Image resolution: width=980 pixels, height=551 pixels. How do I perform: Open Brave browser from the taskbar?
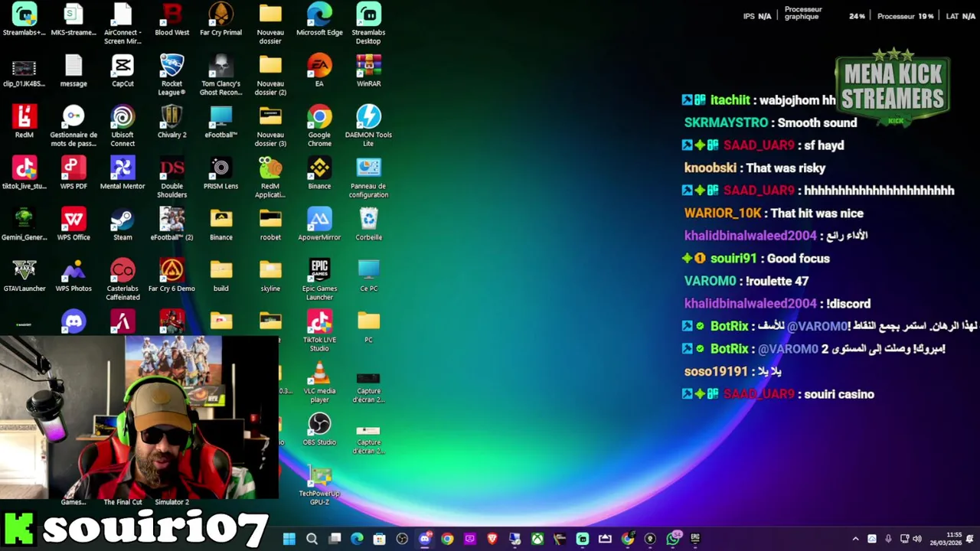click(492, 539)
